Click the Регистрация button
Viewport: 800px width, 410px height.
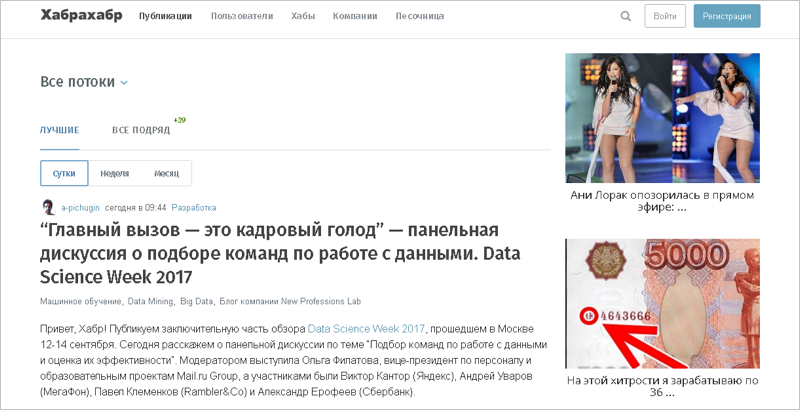(x=727, y=16)
